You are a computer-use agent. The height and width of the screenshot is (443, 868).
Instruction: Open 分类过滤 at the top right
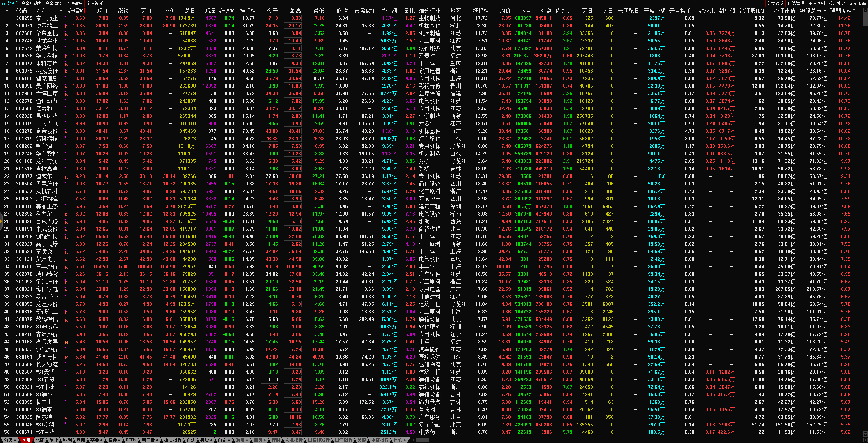pyautogui.click(x=775, y=3)
